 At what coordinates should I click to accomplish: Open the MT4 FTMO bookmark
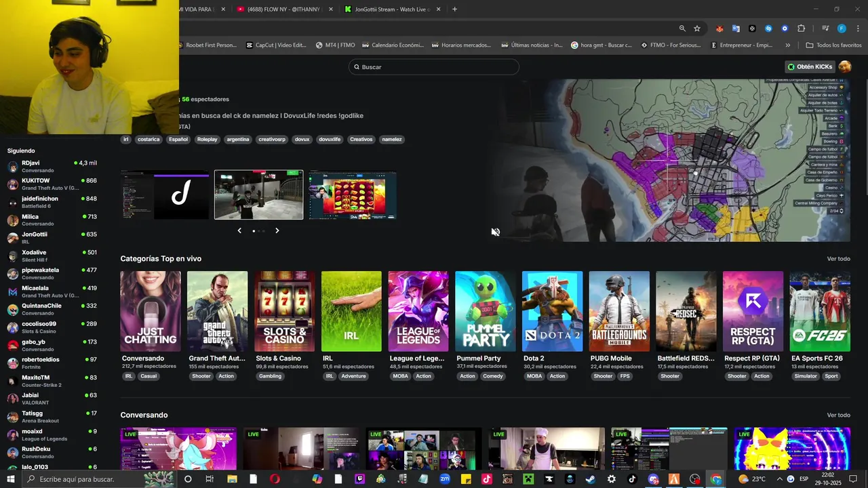click(335, 45)
